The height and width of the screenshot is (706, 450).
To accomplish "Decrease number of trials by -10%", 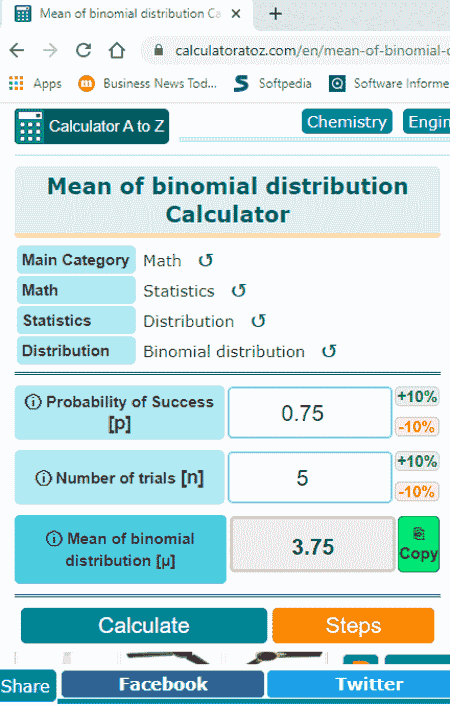I will coord(417,491).
